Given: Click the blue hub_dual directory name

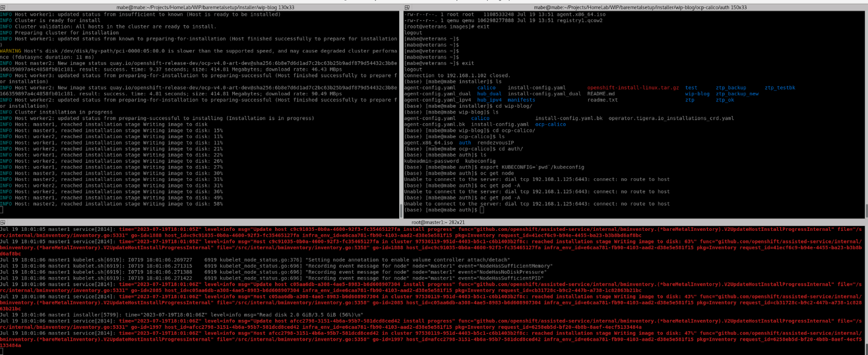Looking at the screenshot, I should coord(489,94).
